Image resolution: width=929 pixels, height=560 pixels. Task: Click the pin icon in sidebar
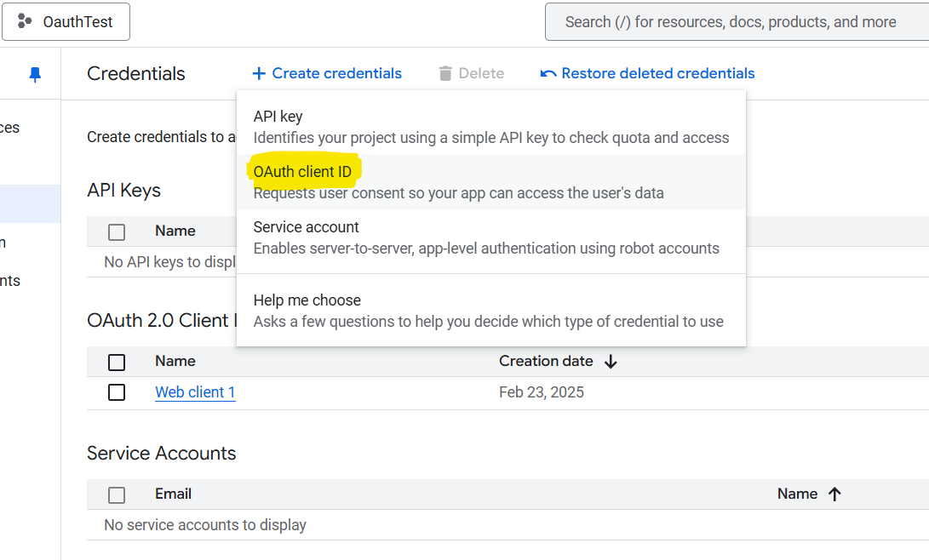pyautogui.click(x=35, y=75)
